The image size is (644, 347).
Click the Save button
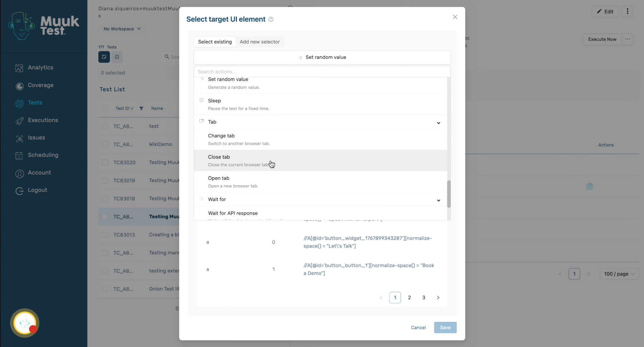[x=445, y=328]
